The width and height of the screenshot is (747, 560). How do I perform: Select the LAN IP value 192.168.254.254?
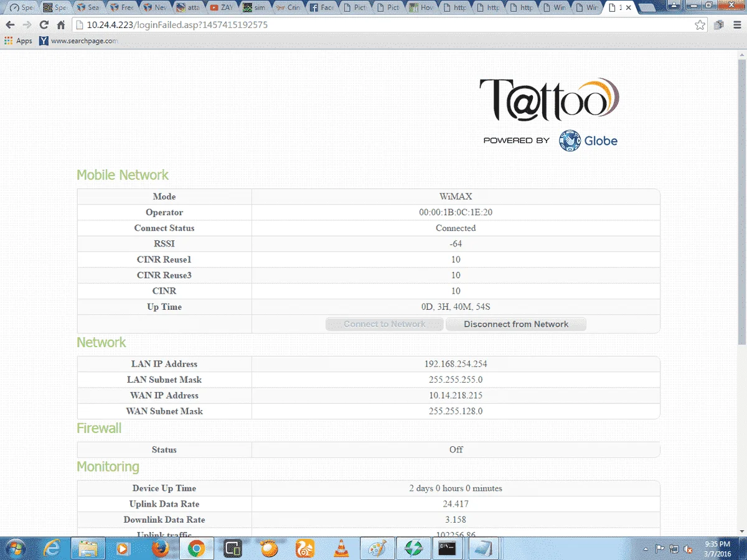456,364
